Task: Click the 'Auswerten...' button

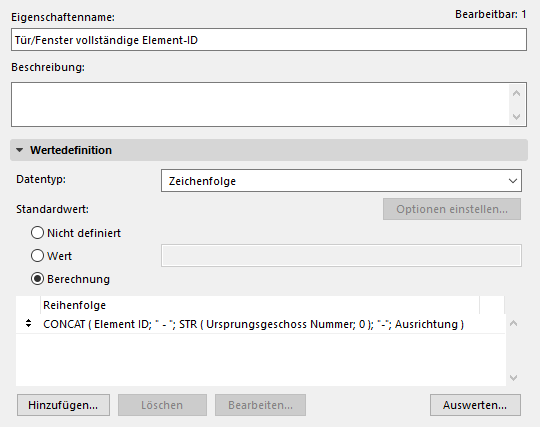Action: [475, 405]
